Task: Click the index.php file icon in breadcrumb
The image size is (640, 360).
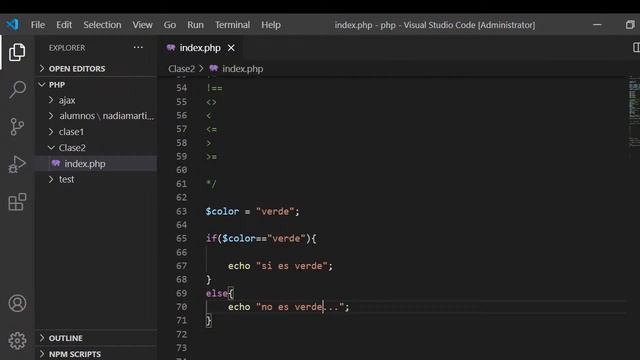Action: point(213,68)
